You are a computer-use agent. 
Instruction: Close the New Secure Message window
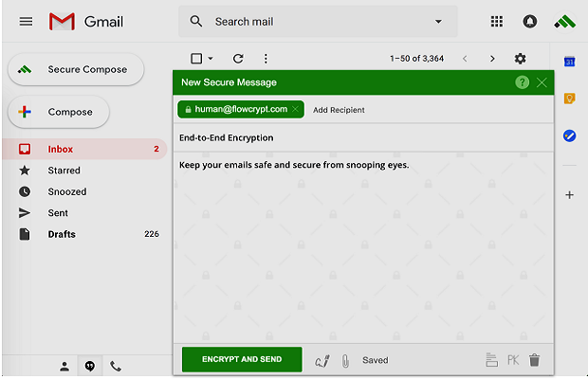[542, 82]
